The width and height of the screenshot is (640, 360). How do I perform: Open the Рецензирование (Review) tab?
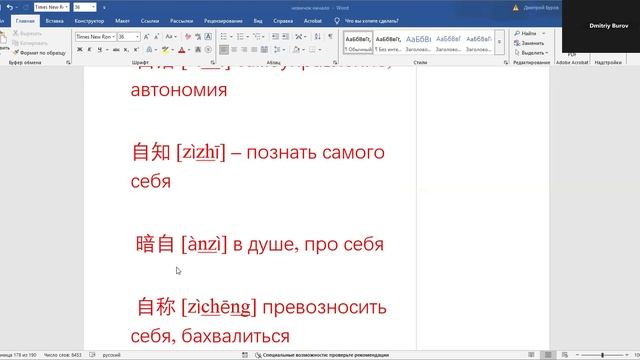click(x=223, y=21)
